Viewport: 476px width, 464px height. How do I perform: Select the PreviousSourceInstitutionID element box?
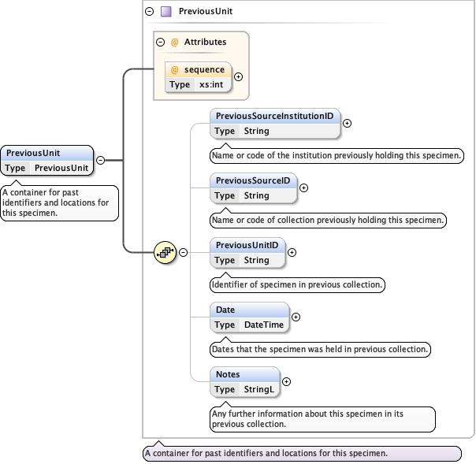click(275, 124)
